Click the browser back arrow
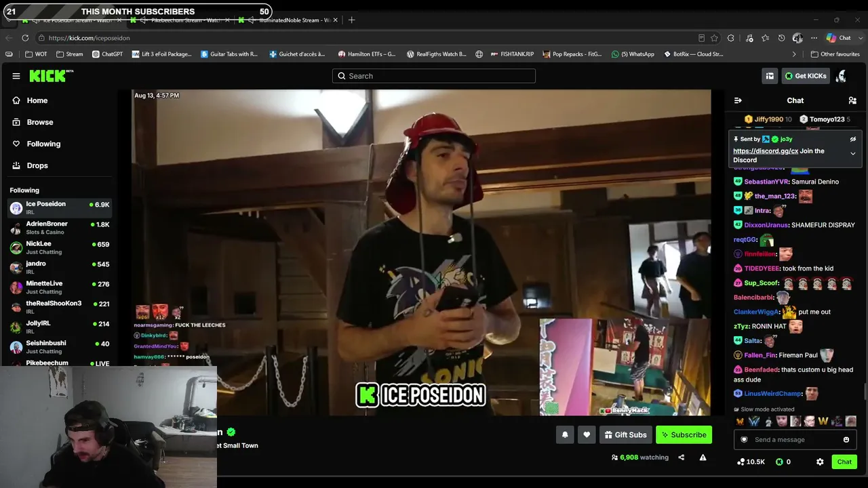Screen dimensions: 868x488 click(x=9, y=38)
